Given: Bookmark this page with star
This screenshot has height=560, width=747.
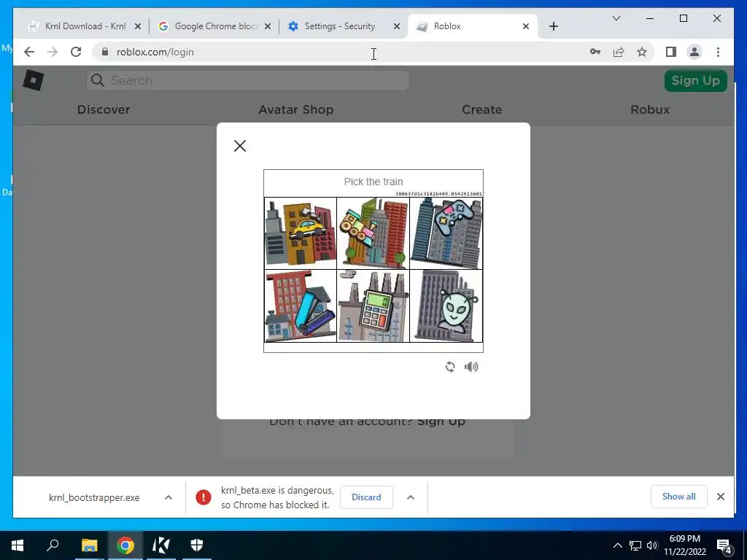Looking at the screenshot, I should coord(642,52).
